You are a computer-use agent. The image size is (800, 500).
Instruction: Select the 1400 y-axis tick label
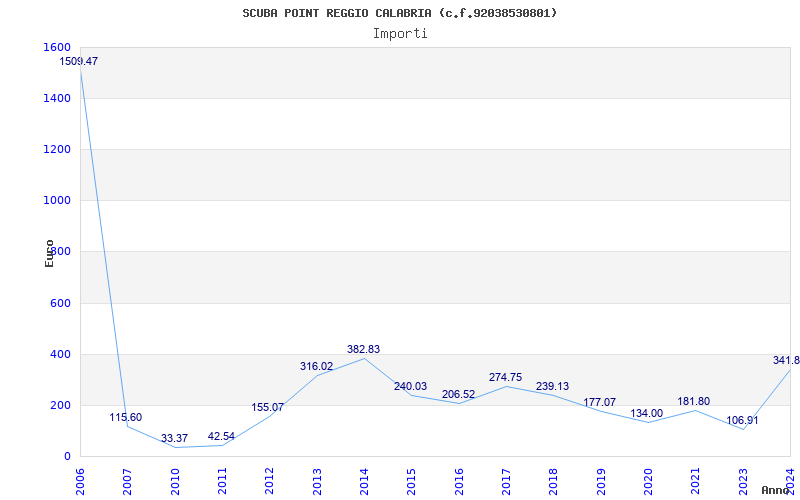point(57,98)
